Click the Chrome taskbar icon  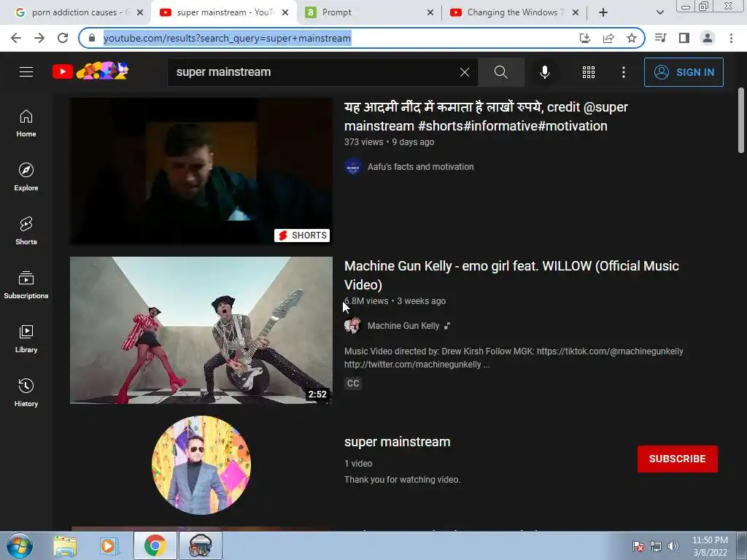tap(155, 545)
